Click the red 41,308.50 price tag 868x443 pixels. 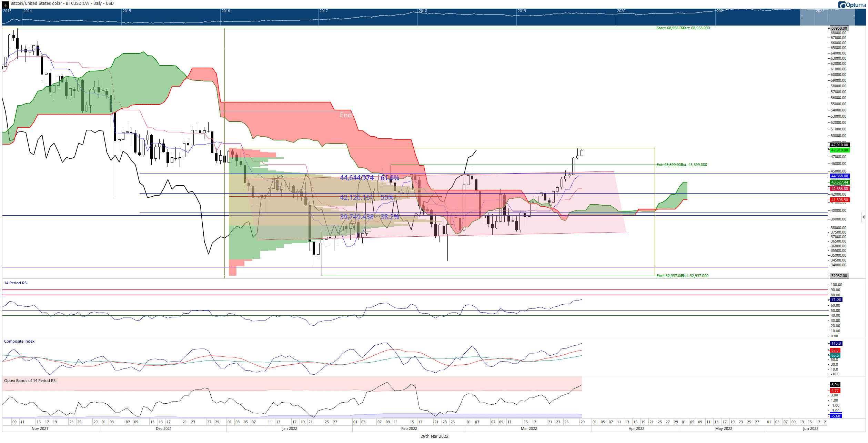(x=839, y=200)
